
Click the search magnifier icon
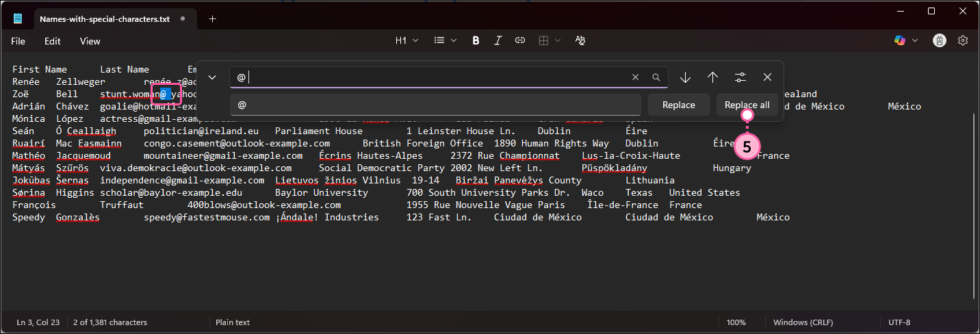(656, 77)
